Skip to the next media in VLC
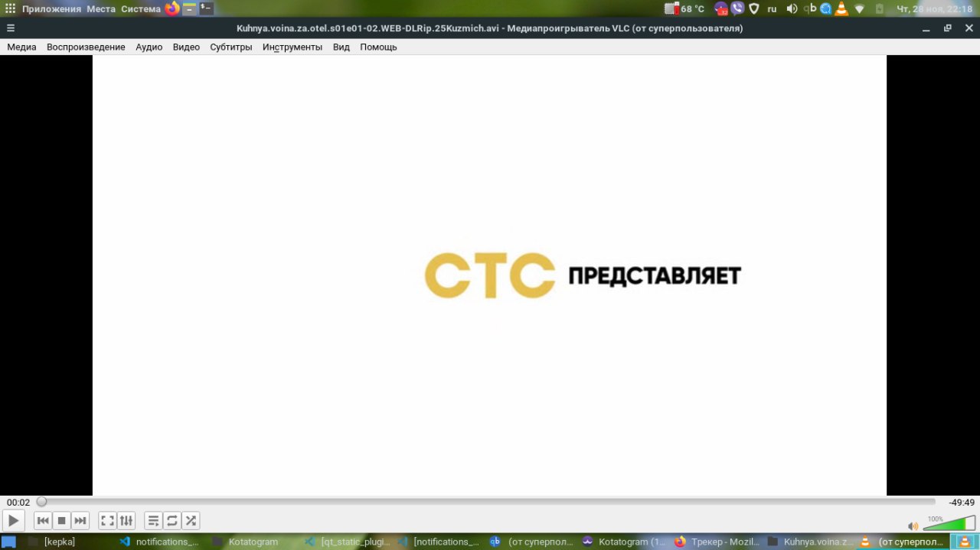This screenshot has height=550, width=980. point(80,521)
